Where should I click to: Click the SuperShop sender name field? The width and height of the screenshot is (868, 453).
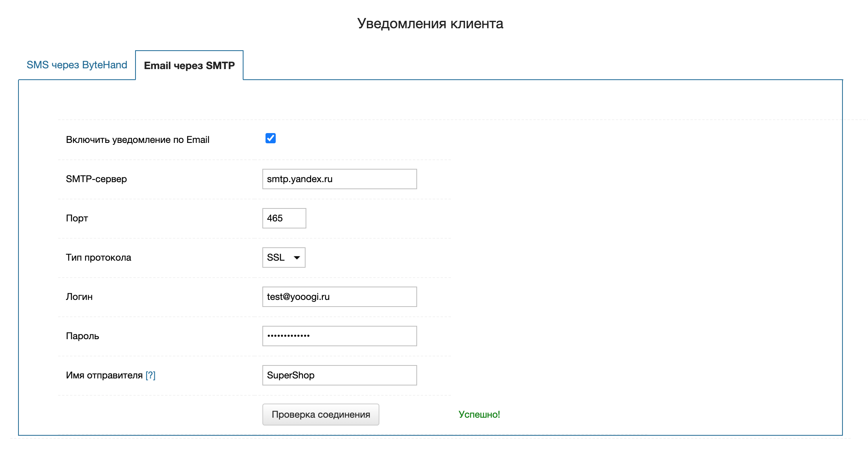[x=339, y=375]
